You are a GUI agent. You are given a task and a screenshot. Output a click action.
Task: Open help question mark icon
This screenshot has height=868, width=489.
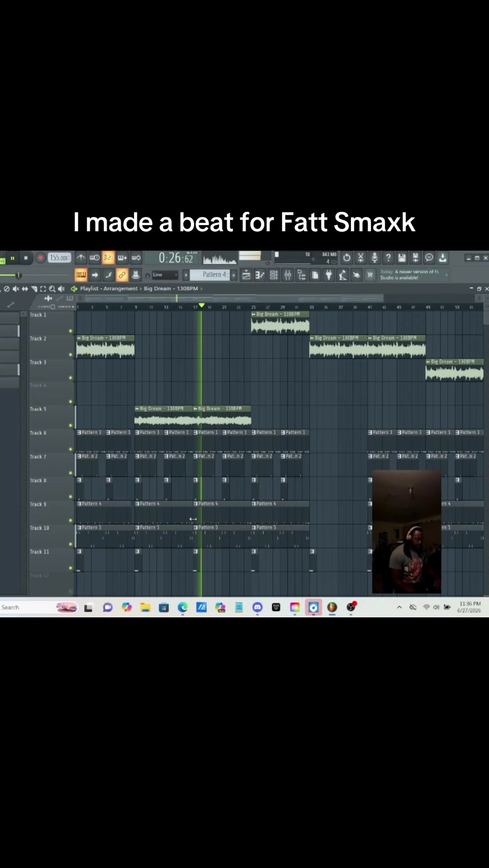pyautogui.click(x=388, y=258)
